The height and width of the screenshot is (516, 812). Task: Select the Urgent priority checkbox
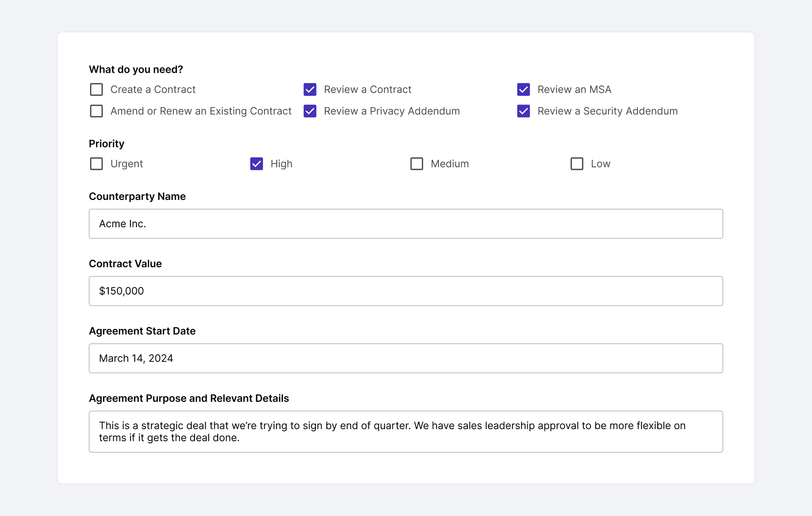coord(96,164)
